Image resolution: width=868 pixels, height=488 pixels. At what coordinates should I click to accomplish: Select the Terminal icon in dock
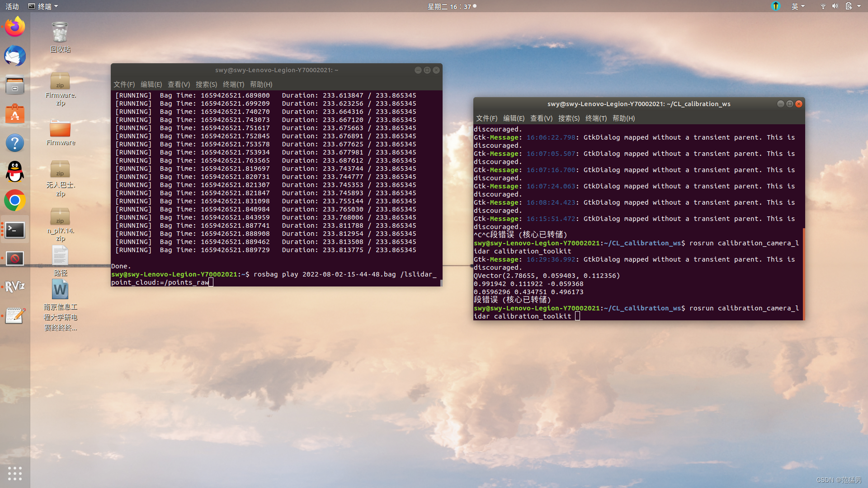point(15,230)
